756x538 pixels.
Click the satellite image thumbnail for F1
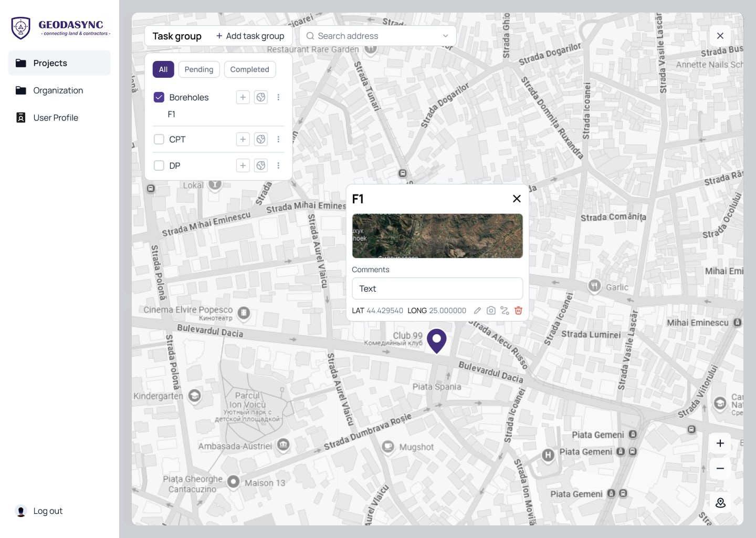coord(437,236)
